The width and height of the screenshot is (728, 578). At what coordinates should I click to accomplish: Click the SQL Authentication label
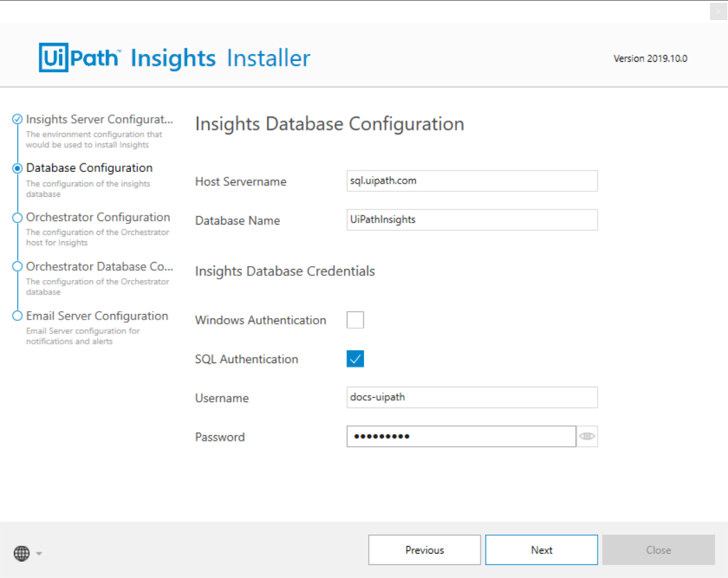pyautogui.click(x=247, y=359)
